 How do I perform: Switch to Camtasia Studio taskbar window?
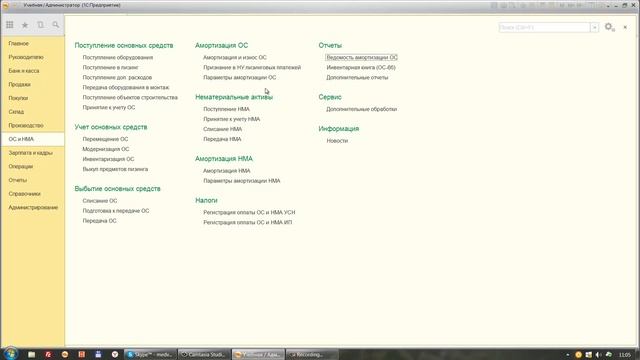[x=204, y=355]
